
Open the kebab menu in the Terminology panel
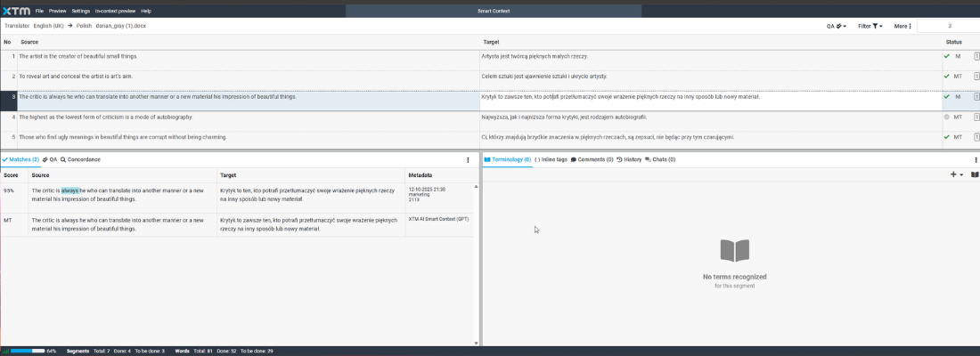(x=974, y=160)
